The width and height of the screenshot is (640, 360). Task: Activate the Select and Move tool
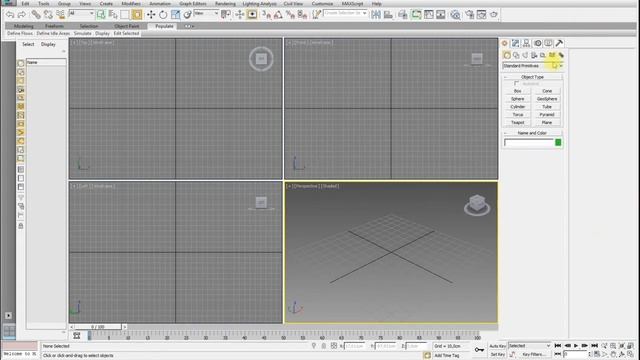point(151,15)
